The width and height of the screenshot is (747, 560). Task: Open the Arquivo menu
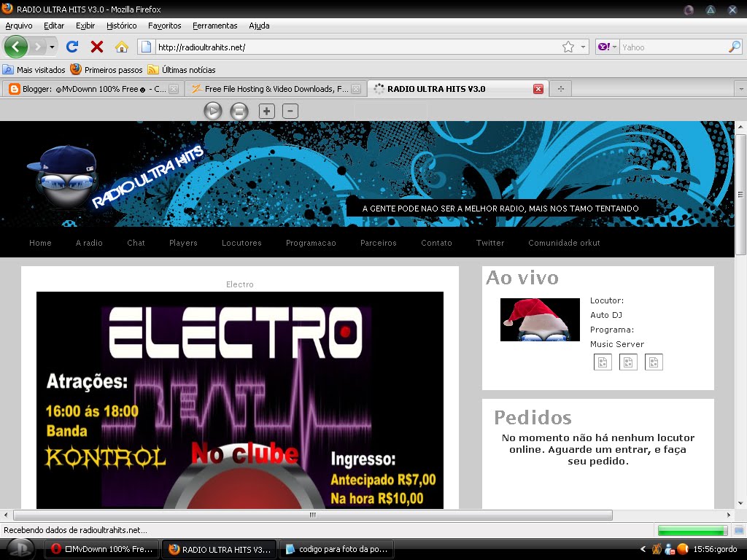click(x=18, y=26)
